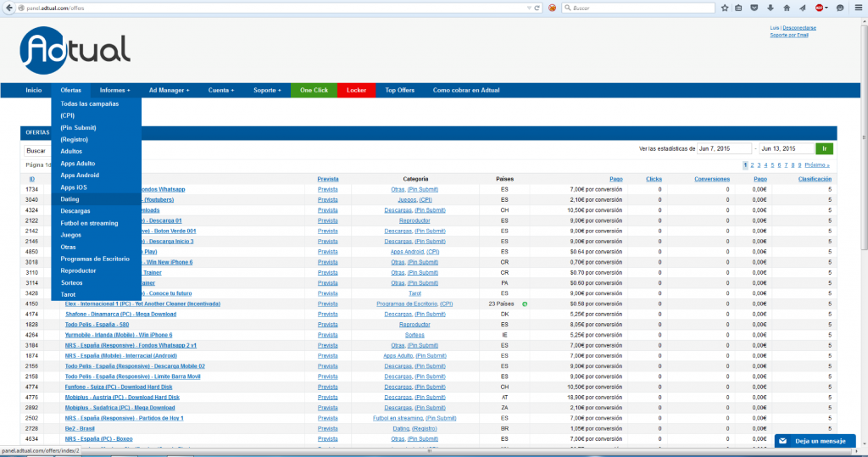The width and height of the screenshot is (868, 457).
Task: Sort table by Conversiones column header
Action: point(711,179)
